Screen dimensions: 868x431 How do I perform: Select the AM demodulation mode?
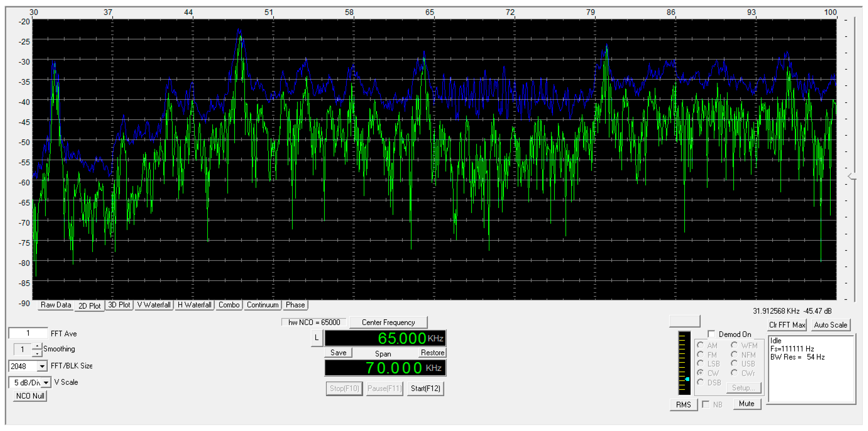point(701,345)
